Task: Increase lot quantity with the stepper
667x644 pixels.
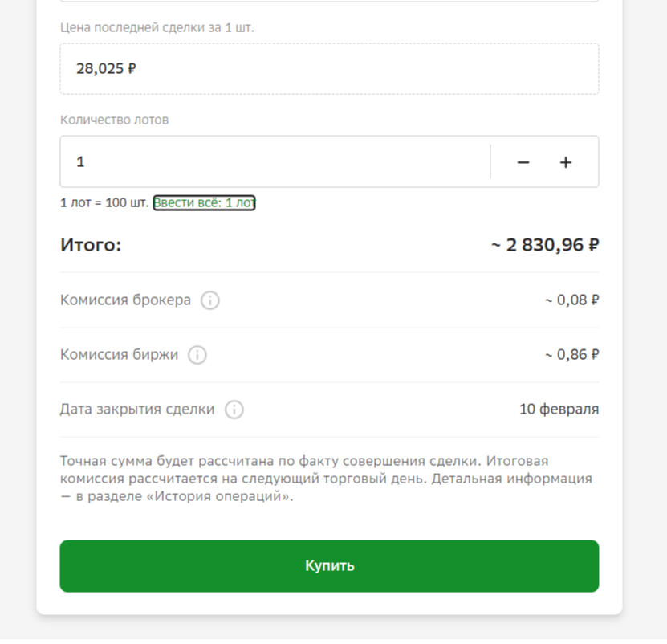Action: tap(565, 161)
